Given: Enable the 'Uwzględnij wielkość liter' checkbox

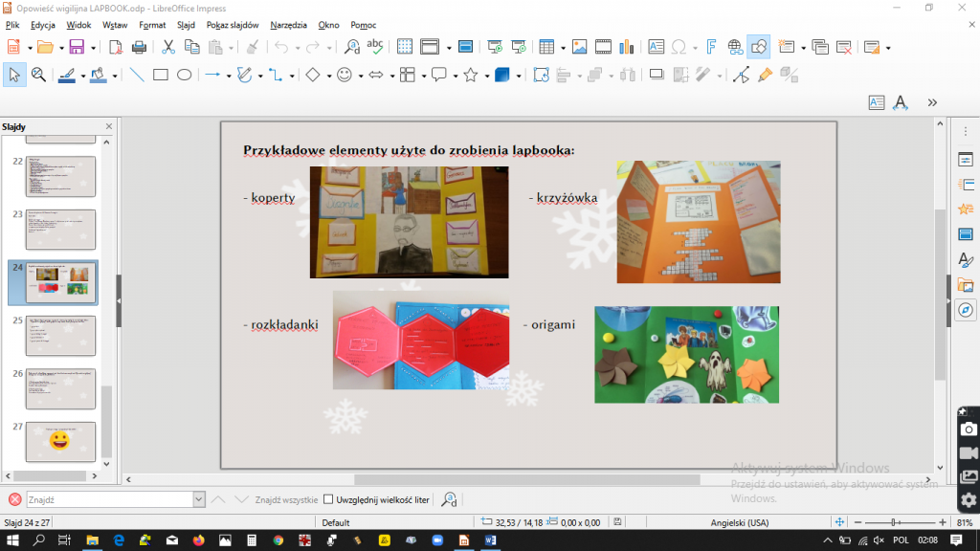Looking at the screenshot, I should pyautogui.click(x=328, y=499).
